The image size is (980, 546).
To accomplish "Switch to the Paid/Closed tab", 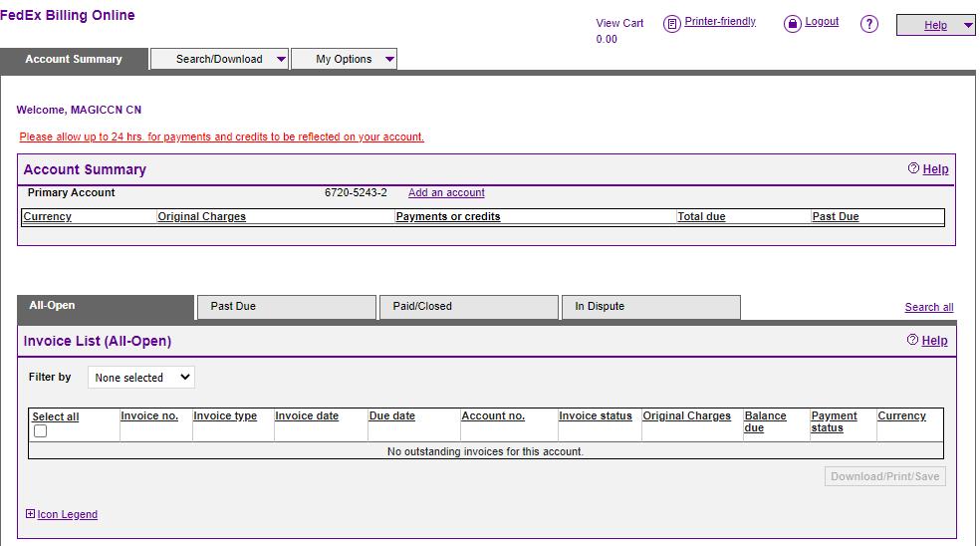I will 469,307.
